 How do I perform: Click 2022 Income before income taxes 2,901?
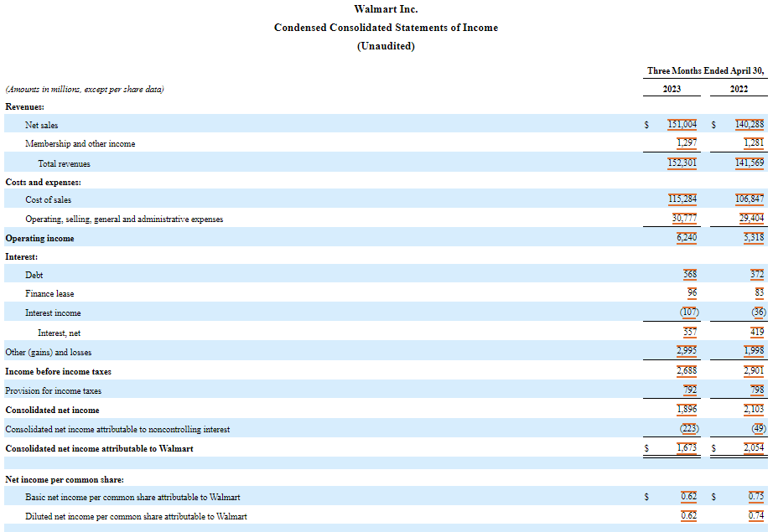point(754,370)
